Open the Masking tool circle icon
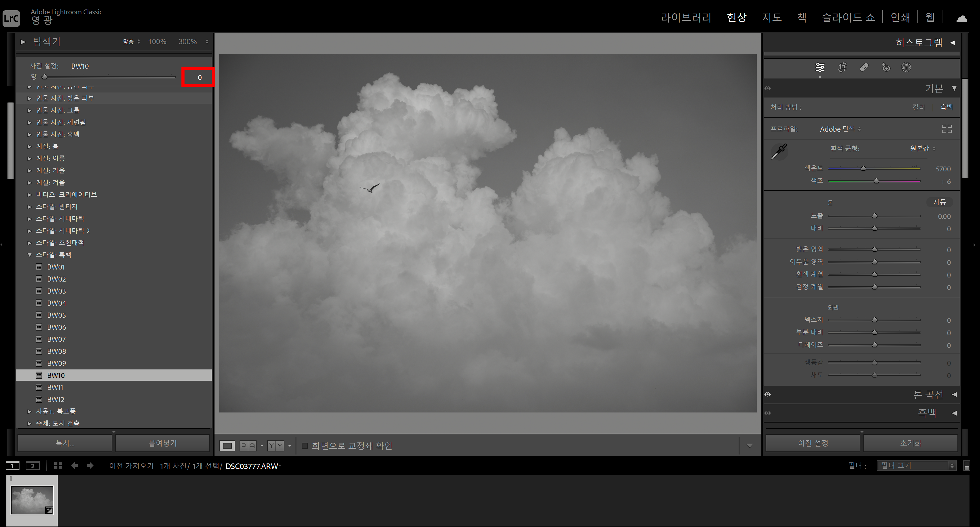 pos(906,67)
